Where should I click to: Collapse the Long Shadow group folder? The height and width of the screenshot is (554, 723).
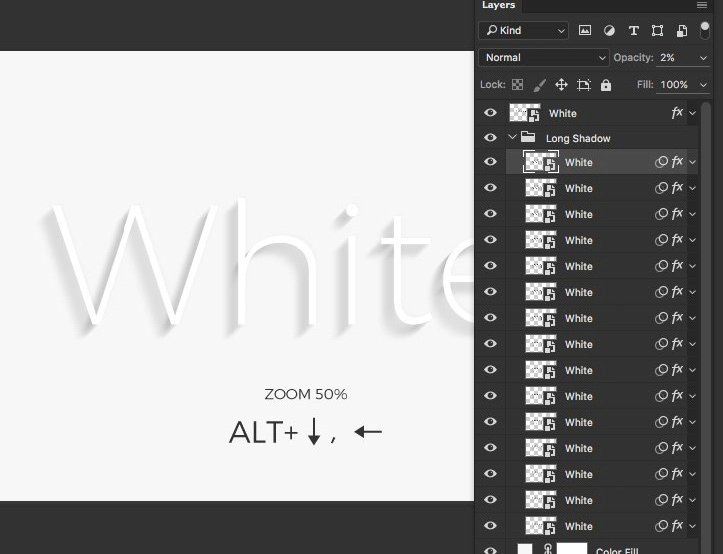[x=512, y=138]
